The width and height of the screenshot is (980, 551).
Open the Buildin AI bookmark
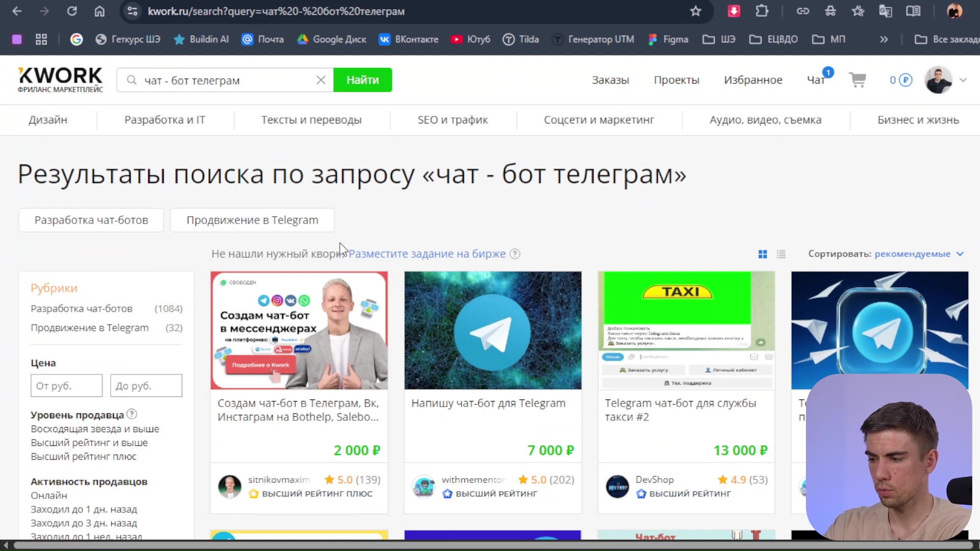[x=201, y=39]
